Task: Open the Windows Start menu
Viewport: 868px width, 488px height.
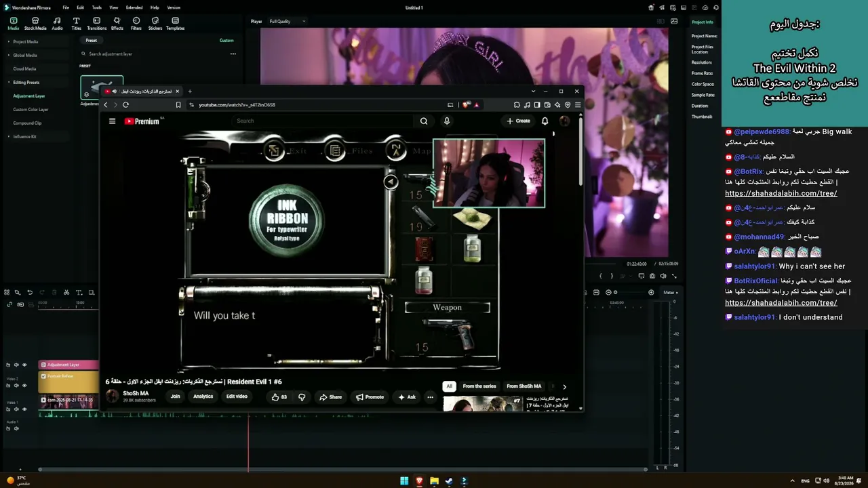Action: pos(404,481)
